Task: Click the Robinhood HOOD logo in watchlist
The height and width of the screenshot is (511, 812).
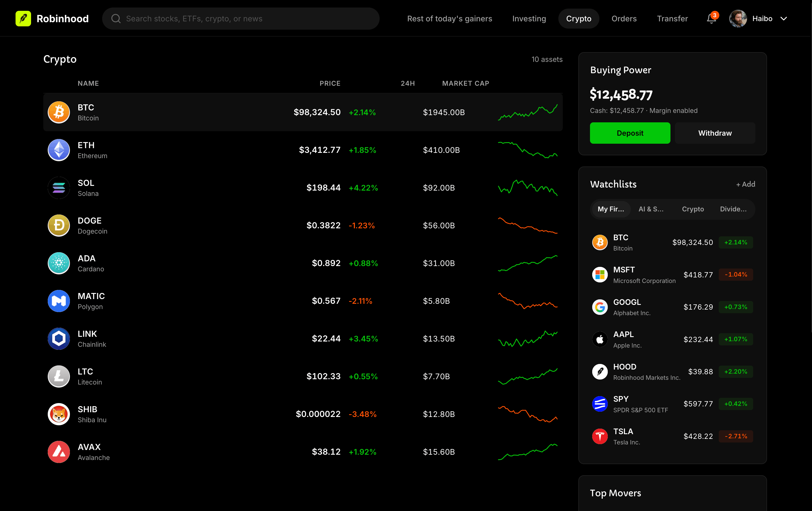Action: (x=600, y=371)
